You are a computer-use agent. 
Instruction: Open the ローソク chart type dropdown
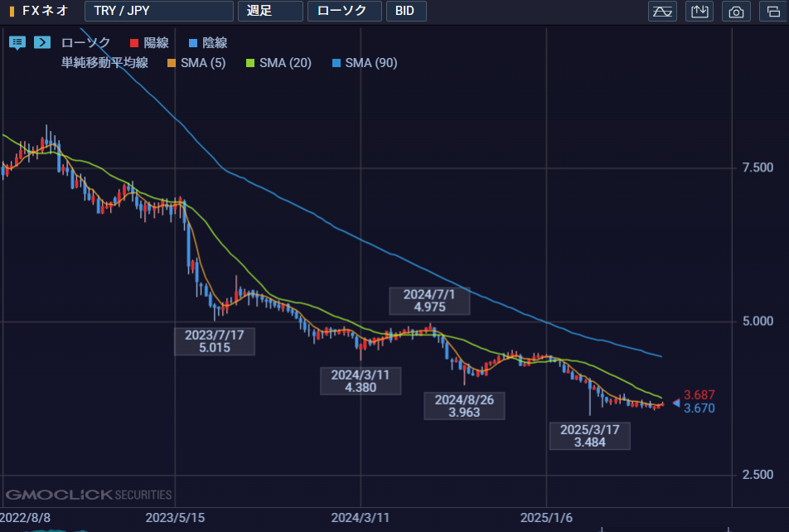[x=345, y=11]
